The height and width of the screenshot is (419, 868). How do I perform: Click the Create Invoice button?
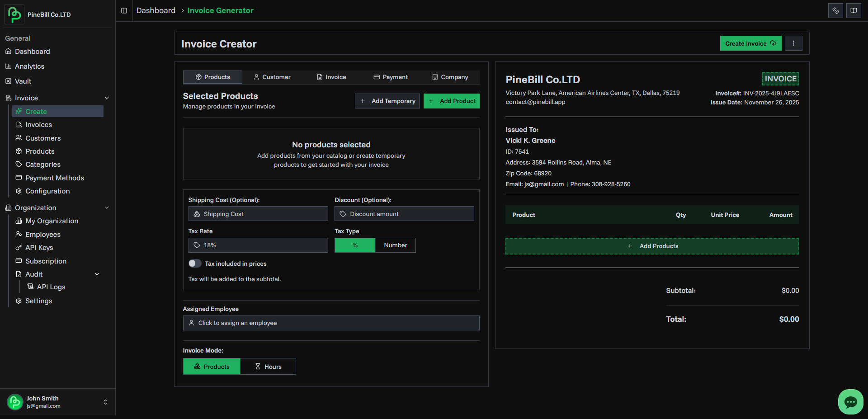pos(750,43)
